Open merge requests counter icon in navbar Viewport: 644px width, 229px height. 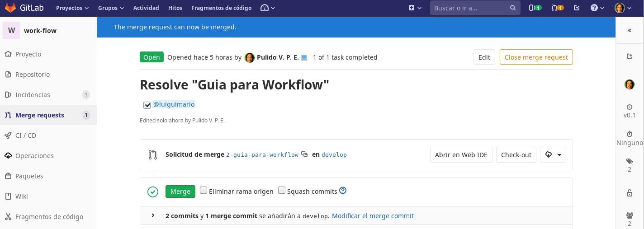point(558,8)
